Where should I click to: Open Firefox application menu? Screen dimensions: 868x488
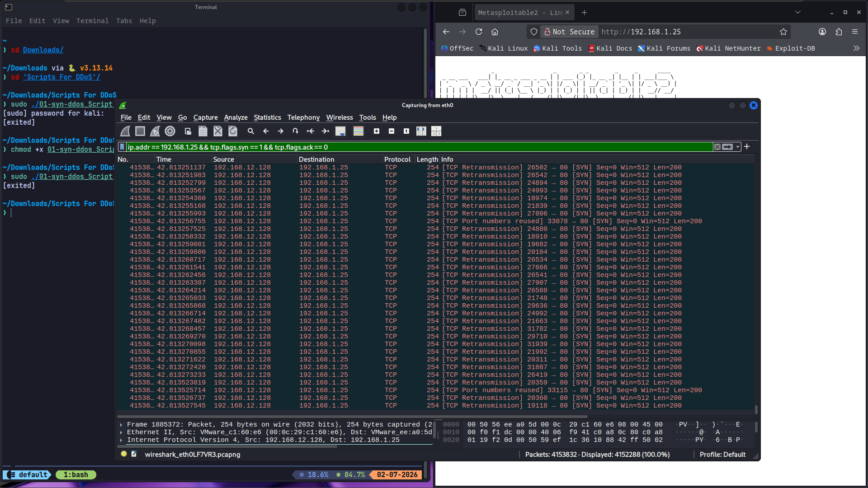854,32
